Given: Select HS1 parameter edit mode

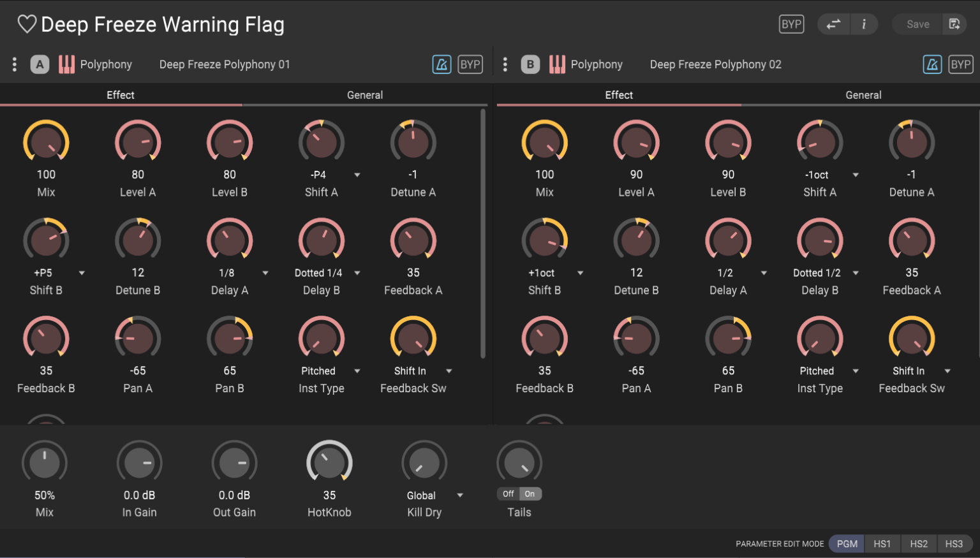Looking at the screenshot, I should (882, 544).
